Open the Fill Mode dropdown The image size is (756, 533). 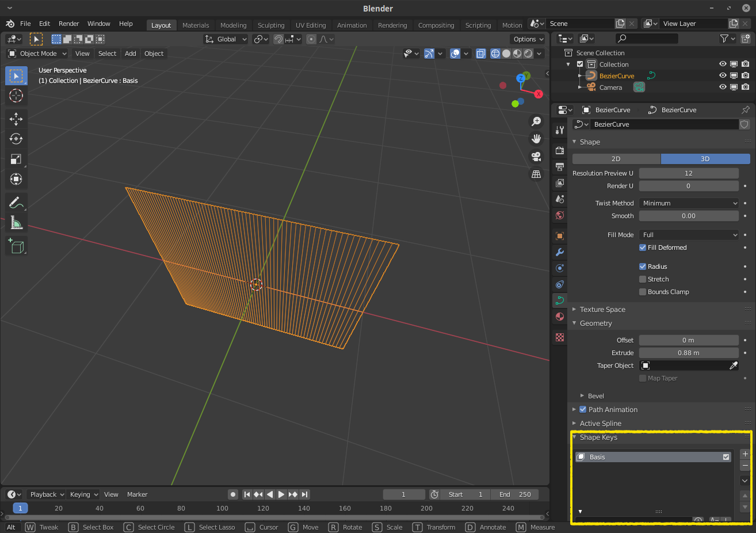click(689, 235)
